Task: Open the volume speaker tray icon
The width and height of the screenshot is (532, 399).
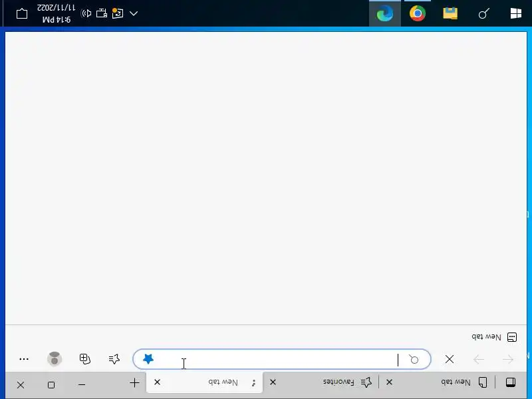Action: click(86, 13)
